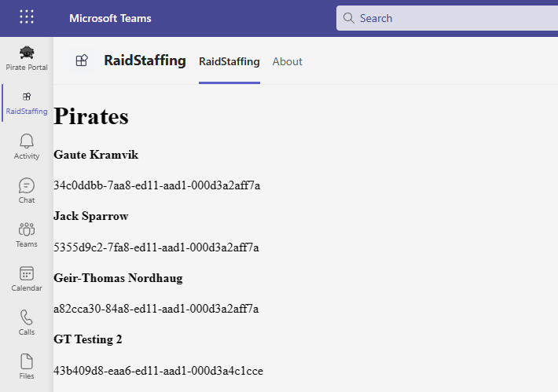Click the RaidStaffing app header icon
Screen dimensions: 558x392
(x=82, y=60)
